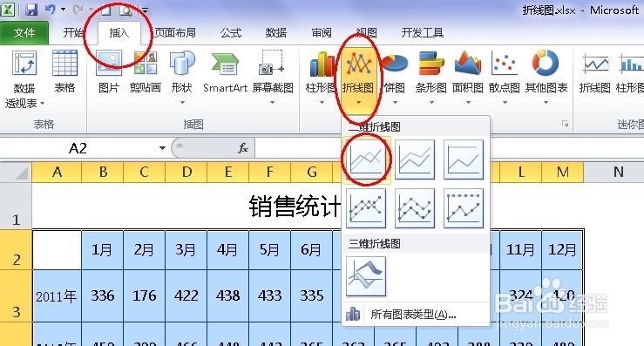The width and height of the screenshot is (644, 346).
Task: Click the Undo arrow icon
Action: pos(50,9)
